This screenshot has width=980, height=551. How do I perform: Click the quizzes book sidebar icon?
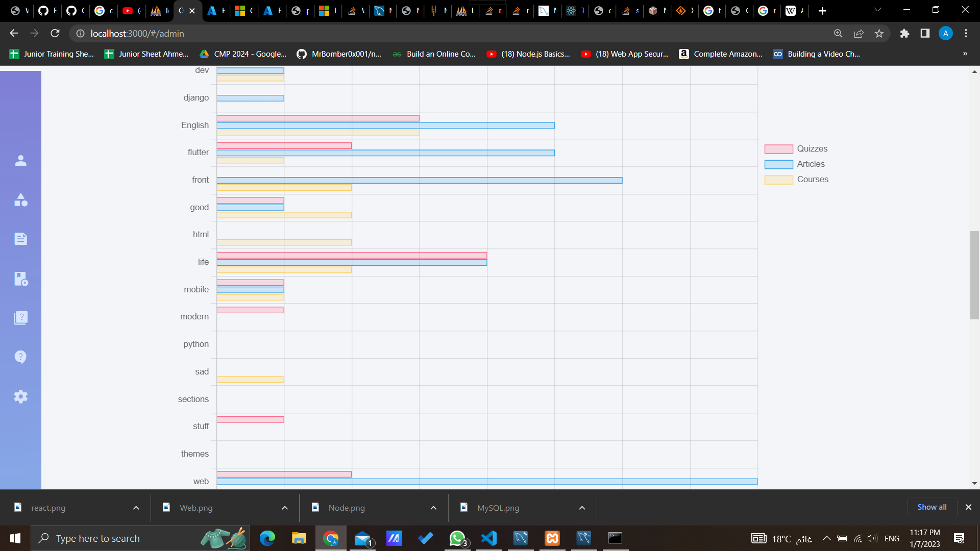point(20,318)
